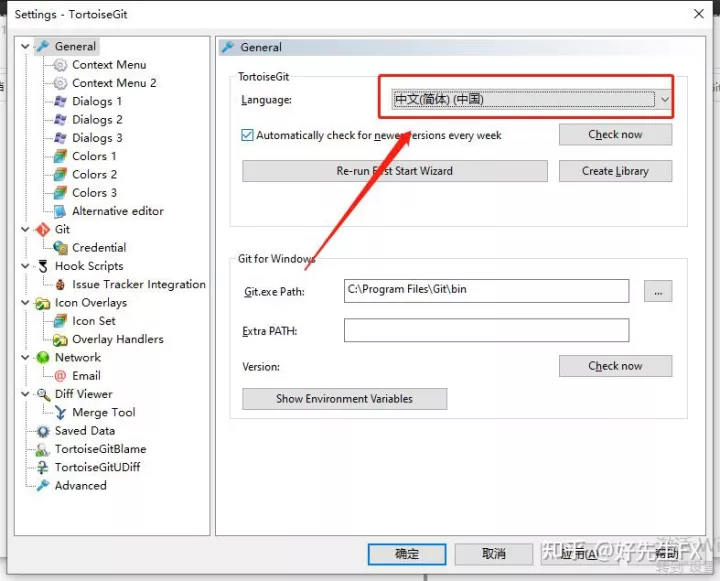
Task: Click into the Git.exe Path field
Action: pyautogui.click(x=486, y=291)
